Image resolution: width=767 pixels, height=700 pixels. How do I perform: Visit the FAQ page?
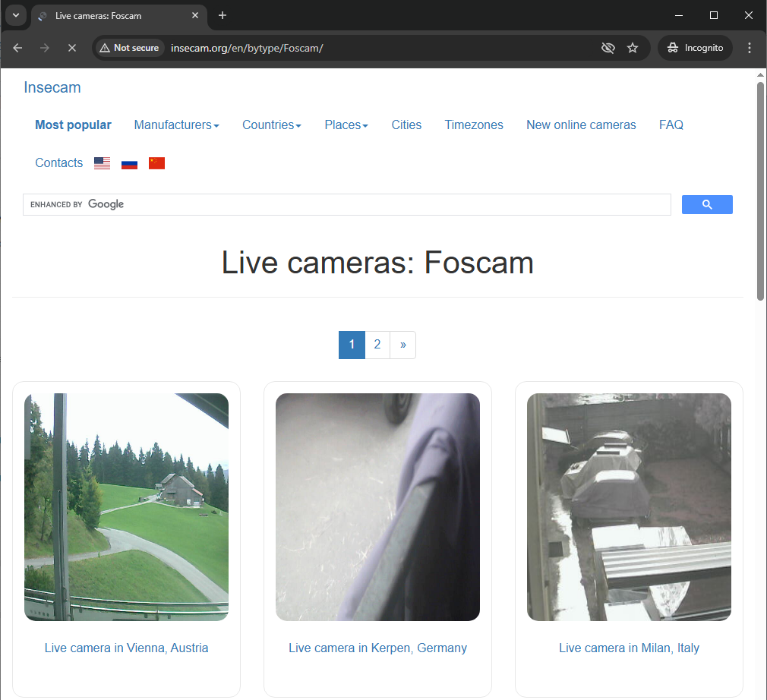point(671,125)
